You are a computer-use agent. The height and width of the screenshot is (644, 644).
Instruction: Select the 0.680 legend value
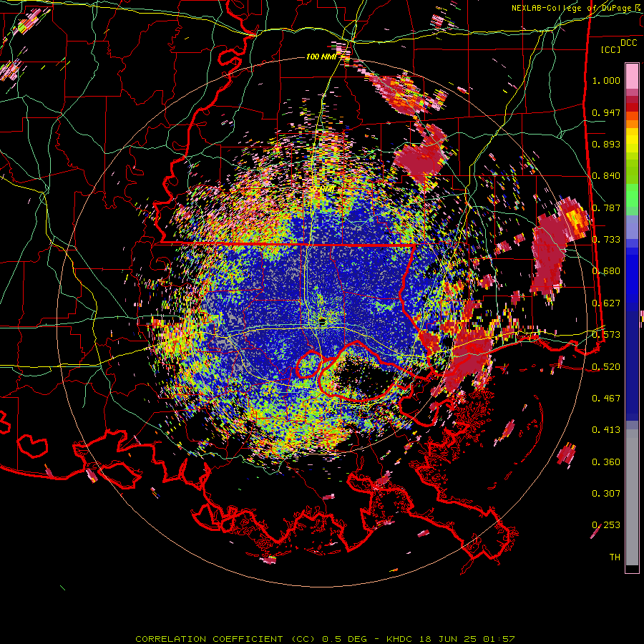606,271
